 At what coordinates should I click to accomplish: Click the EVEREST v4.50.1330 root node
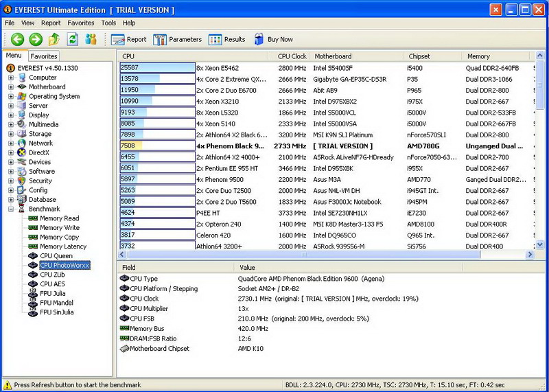[x=47, y=68]
